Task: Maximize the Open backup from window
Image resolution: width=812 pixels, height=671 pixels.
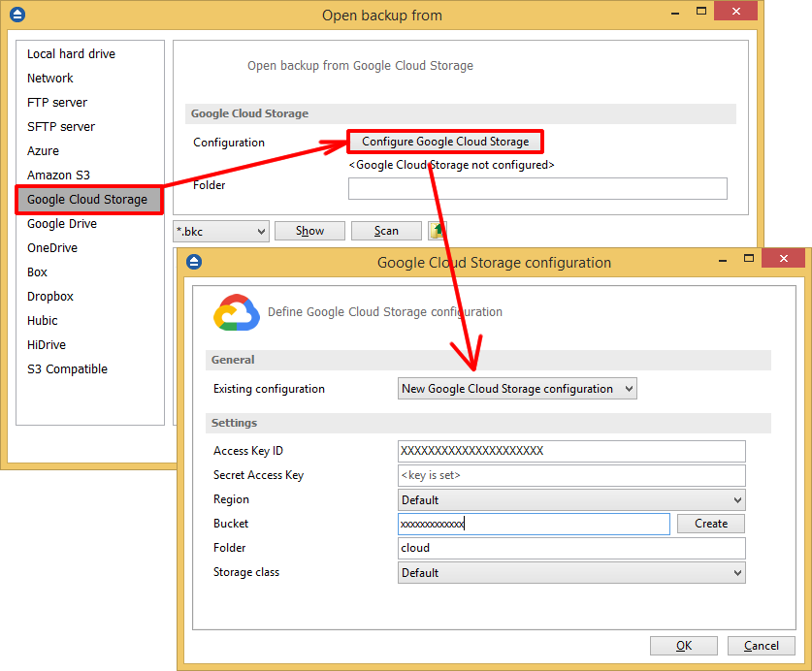Action: pyautogui.click(x=700, y=12)
